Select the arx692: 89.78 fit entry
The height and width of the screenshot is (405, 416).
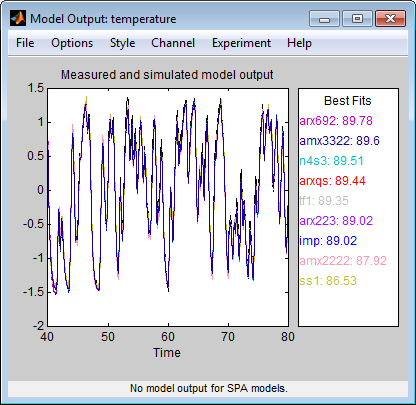pyautogui.click(x=336, y=121)
